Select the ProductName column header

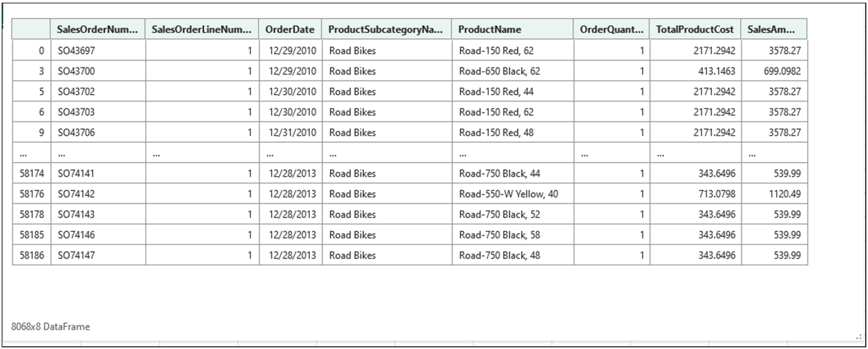coord(488,29)
